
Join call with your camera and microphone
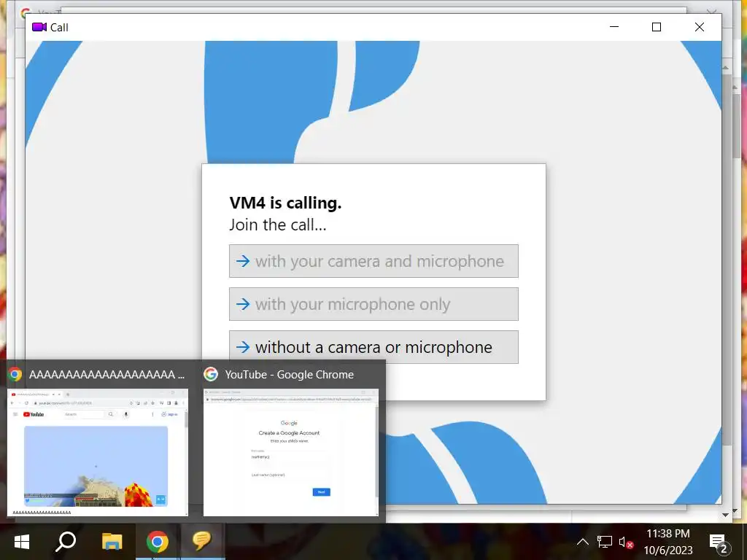click(x=373, y=261)
